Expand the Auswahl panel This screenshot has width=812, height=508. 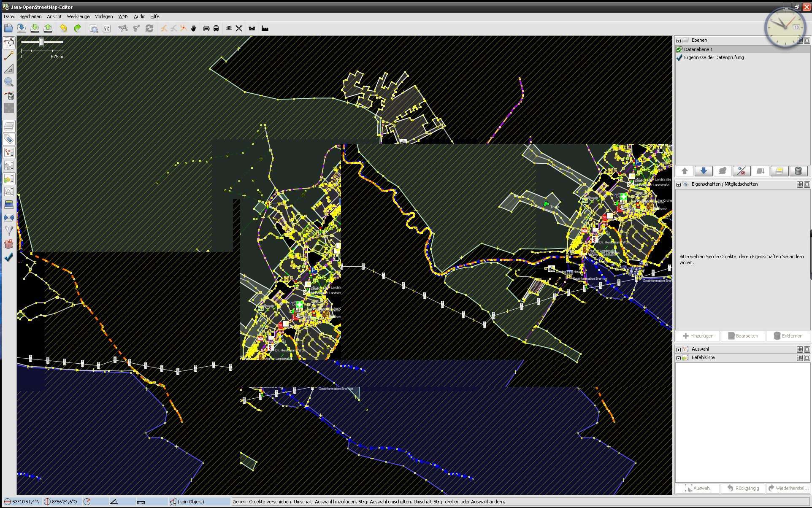(x=678, y=349)
